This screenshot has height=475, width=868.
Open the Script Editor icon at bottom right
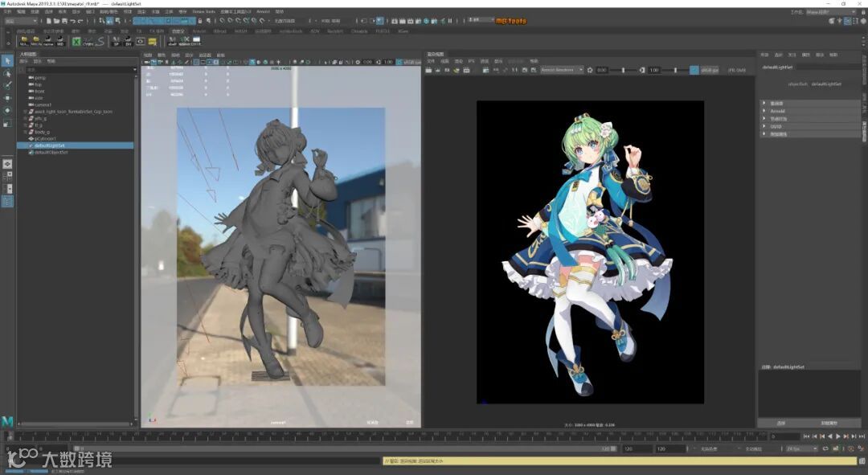(x=862, y=461)
